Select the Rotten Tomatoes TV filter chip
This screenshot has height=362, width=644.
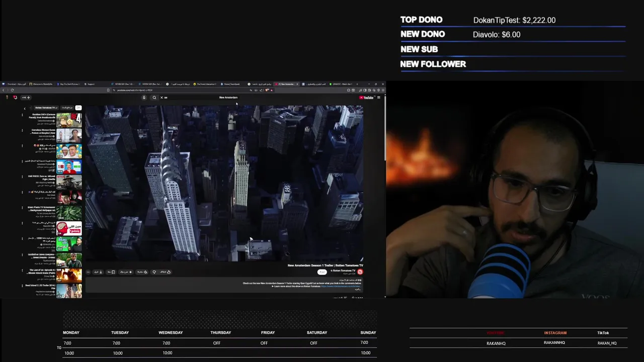(46, 108)
